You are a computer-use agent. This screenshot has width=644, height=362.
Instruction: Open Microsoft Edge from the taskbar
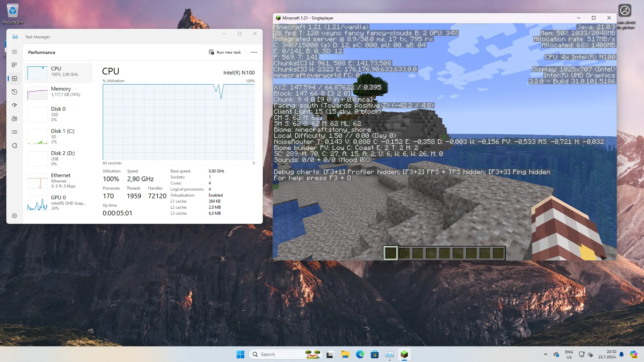click(360, 354)
